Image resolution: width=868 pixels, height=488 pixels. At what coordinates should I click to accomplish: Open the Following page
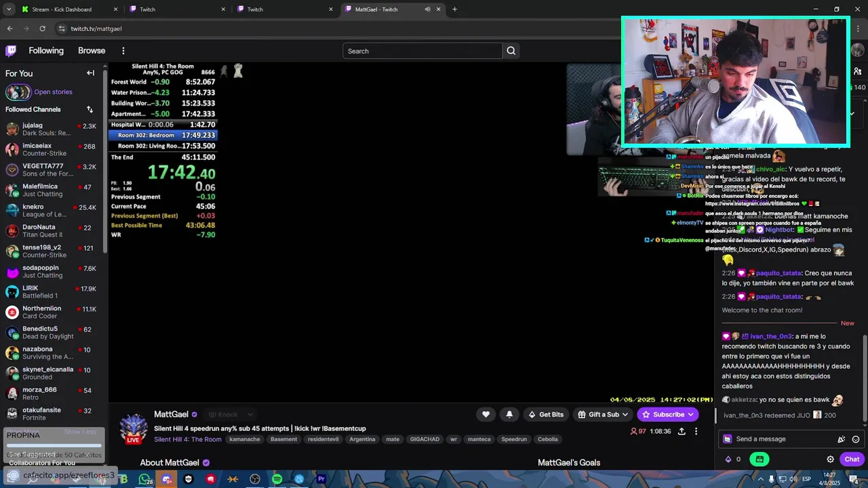(46, 51)
